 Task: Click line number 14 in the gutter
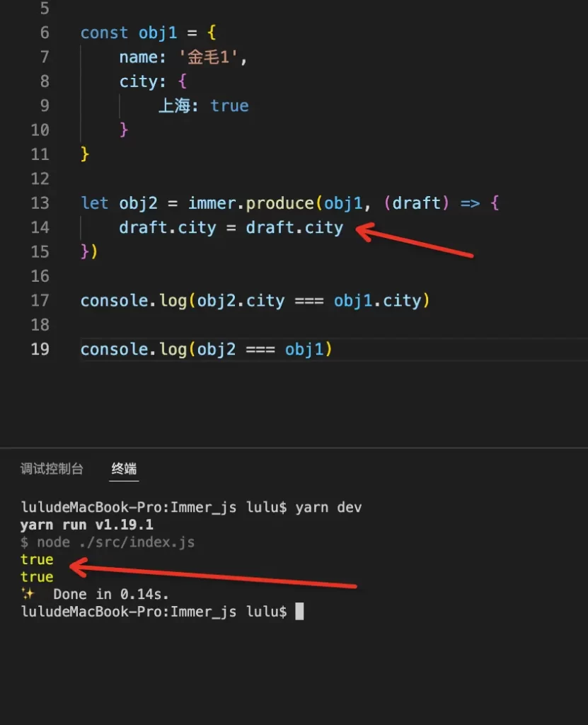click(x=40, y=227)
